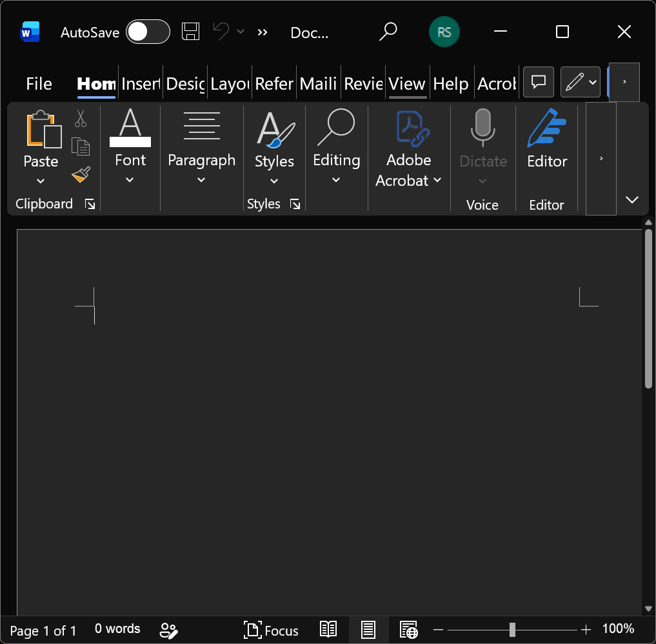Launch the Styles pane dialog launcher
The image size is (656, 644).
coord(295,204)
